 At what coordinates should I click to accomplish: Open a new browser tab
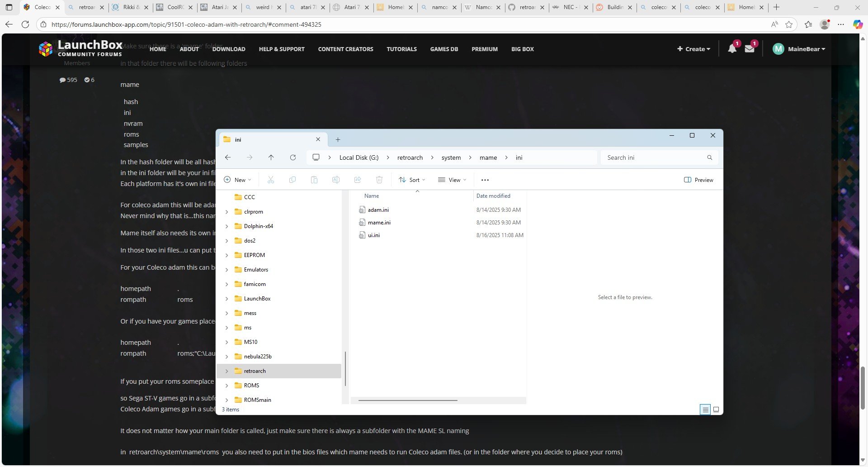pyautogui.click(x=776, y=7)
